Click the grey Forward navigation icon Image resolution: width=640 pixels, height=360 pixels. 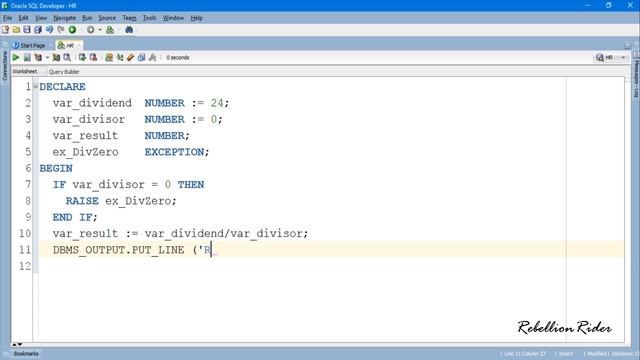pyautogui.click(x=90, y=29)
